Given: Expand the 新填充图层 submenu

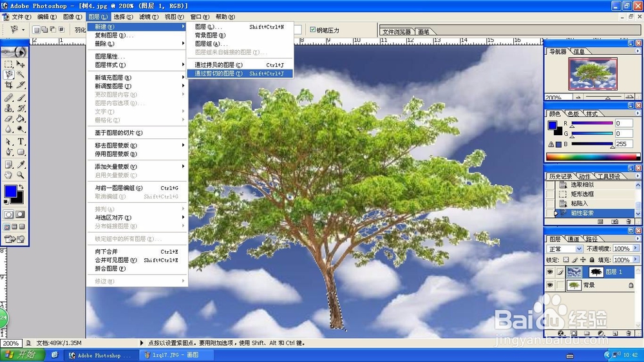Looking at the screenshot, I should (137, 77).
